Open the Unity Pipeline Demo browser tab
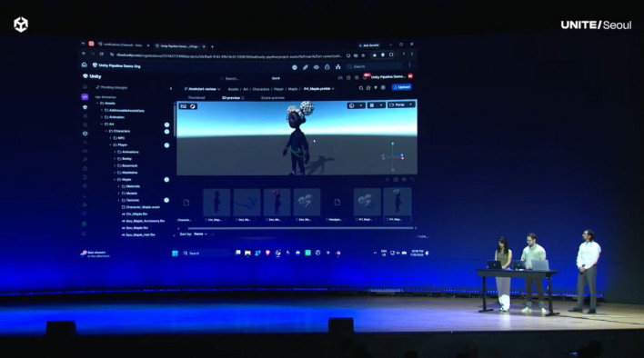The width and height of the screenshot is (644, 358). click(x=179, y=46)
